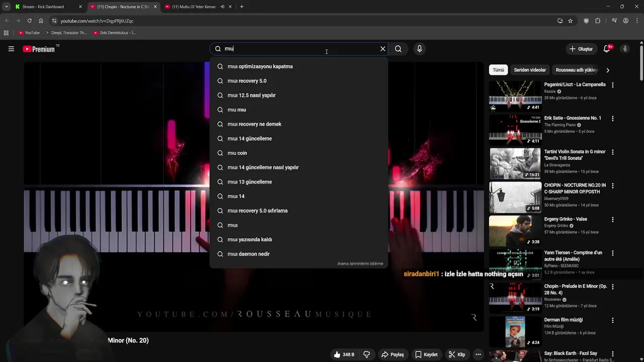Choose 'mıuı daemon nedir' suggestion

point(299,254)
